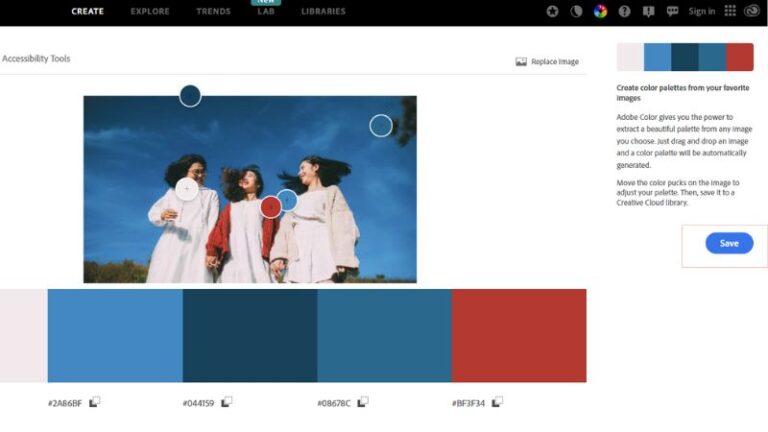Click the hex value text #BF3F34
The width and height of the screenshot is (768, 432).
coord(468,403)
